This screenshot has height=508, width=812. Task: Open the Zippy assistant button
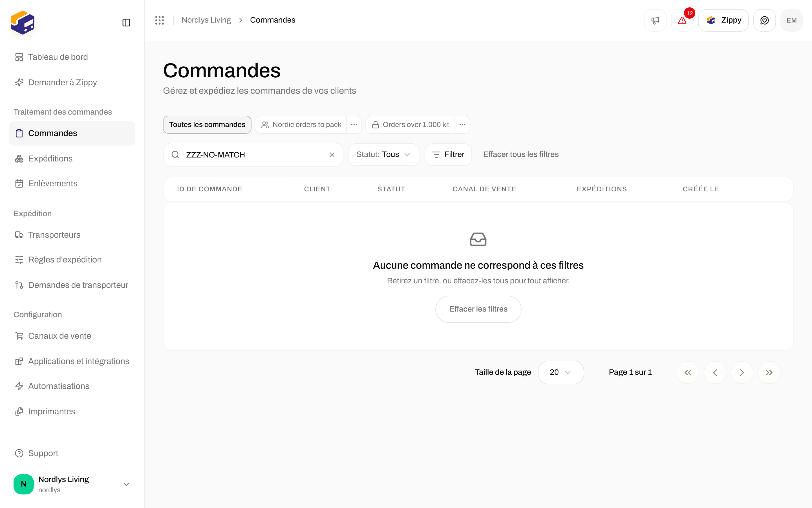[x=723, y=20]
